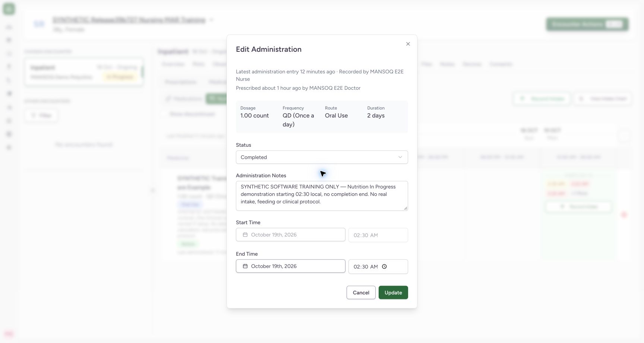Click the QD (Once a day) frequency text
The width and height of the screenshot is (644, 343).
click(298, 120)
